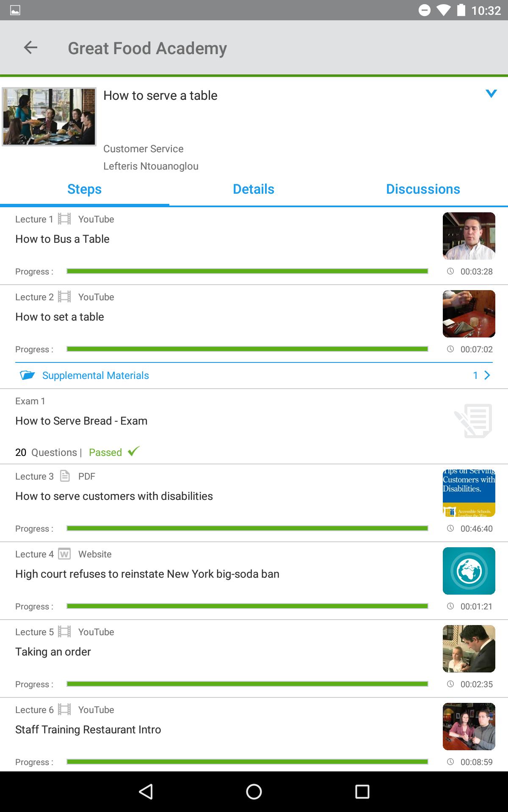This screenshot has height=812, width=508.
Task: Open Taking an order lecture
Action: 53,652
